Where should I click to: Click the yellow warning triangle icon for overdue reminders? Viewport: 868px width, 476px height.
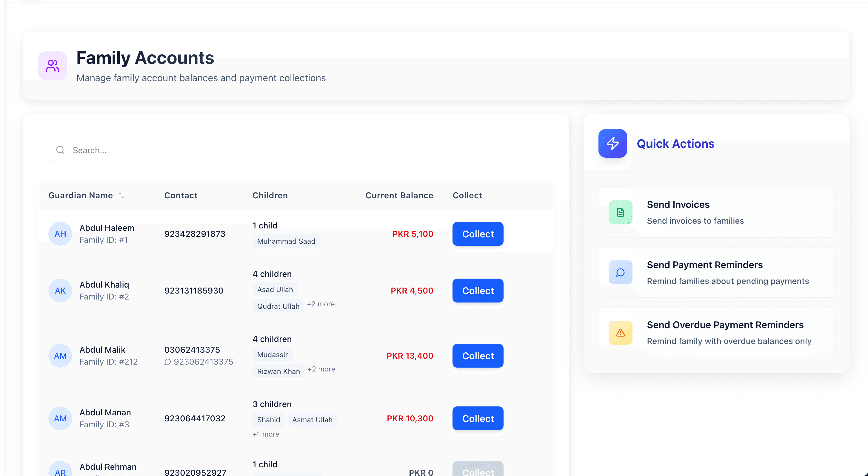[x=620, y=333]
